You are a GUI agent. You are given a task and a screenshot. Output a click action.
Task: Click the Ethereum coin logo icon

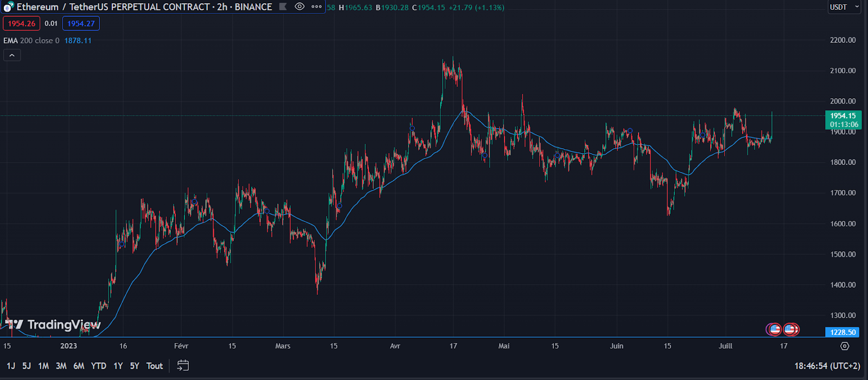point(8,8)
